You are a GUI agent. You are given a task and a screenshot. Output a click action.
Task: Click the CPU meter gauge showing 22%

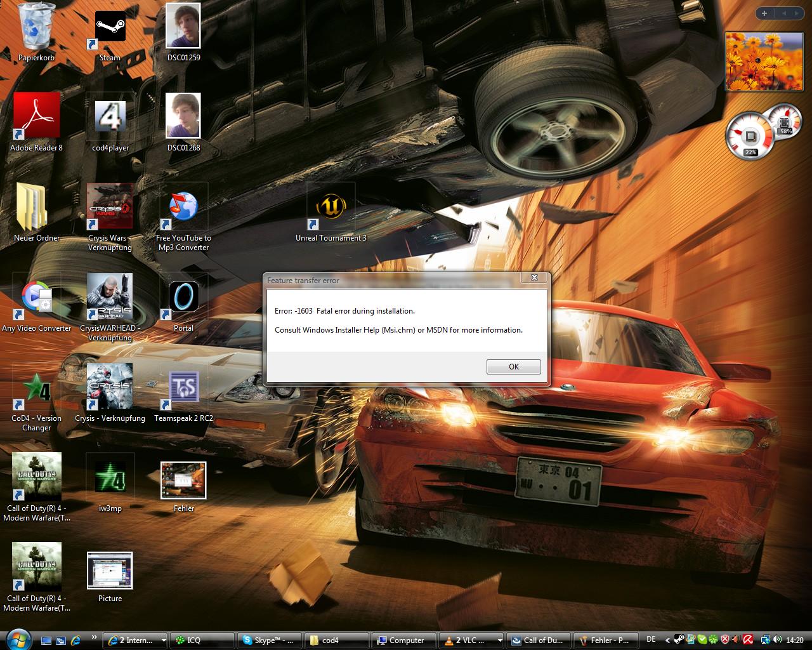click(749, 135)
